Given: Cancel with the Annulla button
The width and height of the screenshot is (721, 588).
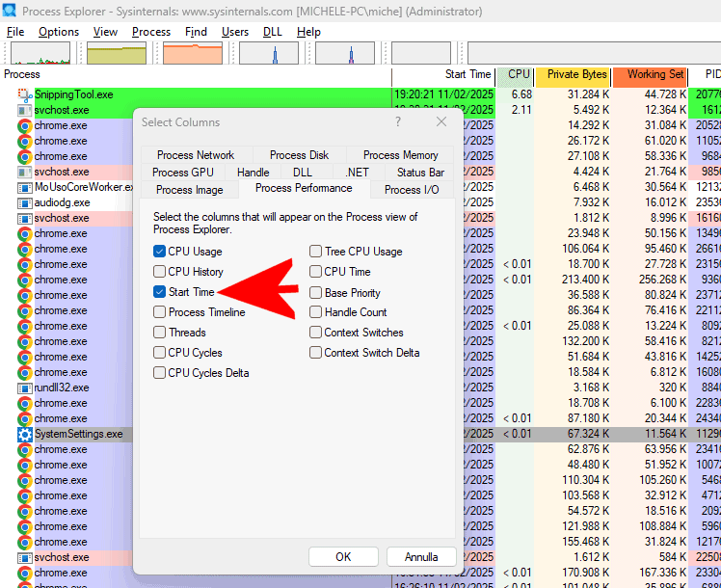Looking at the screenshot, I should pyautogui.click(x=421, y=557).
